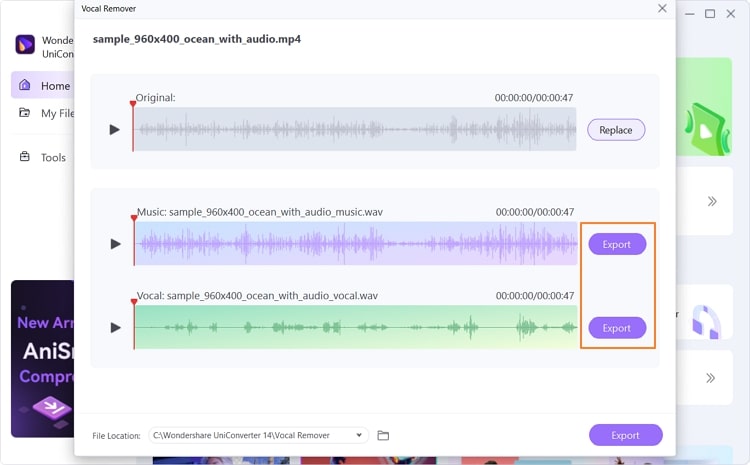Click the file name sample_960x400_ocean_with_audio.mp4
Image resolution: width=750 pixels, height=465 pixels.
(197, 39)
